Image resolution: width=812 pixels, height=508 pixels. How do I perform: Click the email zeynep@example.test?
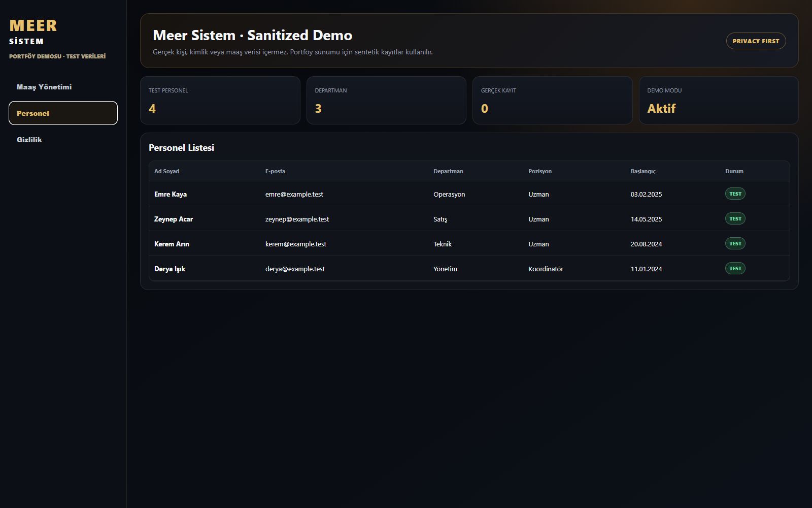point(297,219)
